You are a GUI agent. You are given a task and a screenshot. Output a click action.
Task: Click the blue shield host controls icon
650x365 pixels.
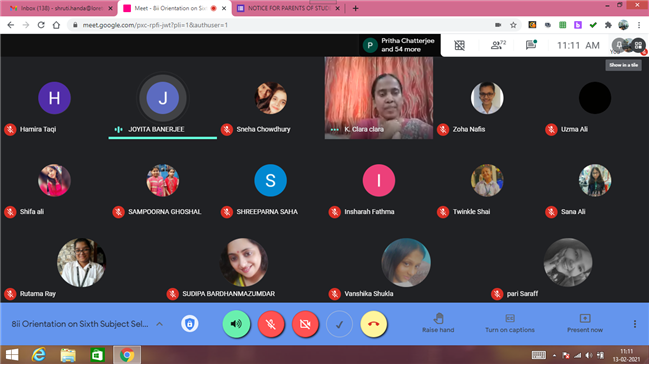tap(189, 324)
